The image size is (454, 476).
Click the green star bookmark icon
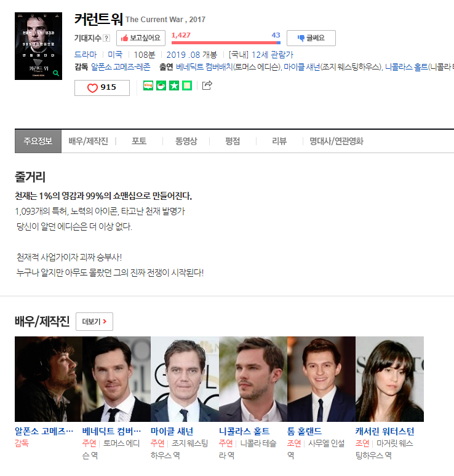(x=174, y=85)
